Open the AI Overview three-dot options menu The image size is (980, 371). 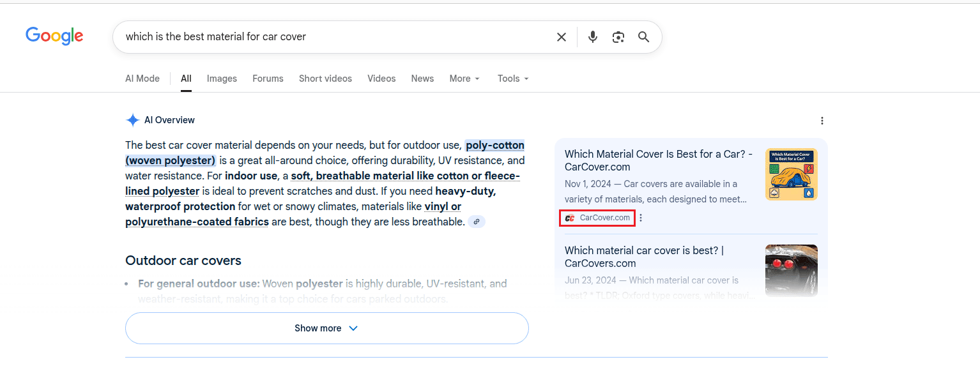822,120
